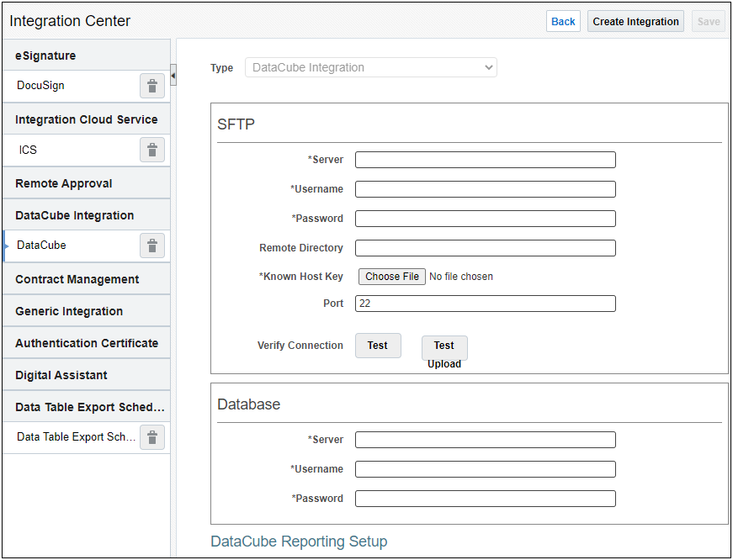Click Choose File for Known Host Key
The height and width of the screenshot is (560, 733).
point(392,277)
